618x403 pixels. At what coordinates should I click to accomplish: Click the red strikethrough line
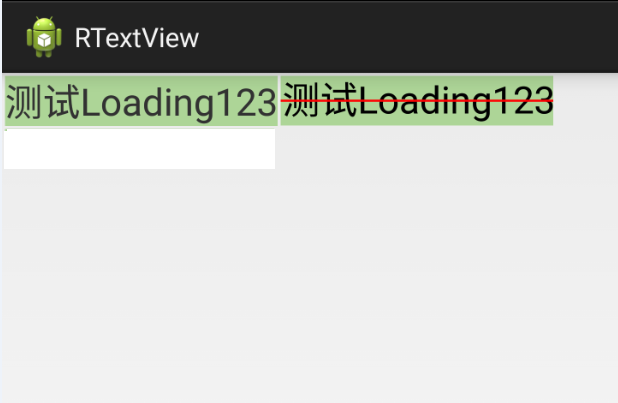coord(417,101)
